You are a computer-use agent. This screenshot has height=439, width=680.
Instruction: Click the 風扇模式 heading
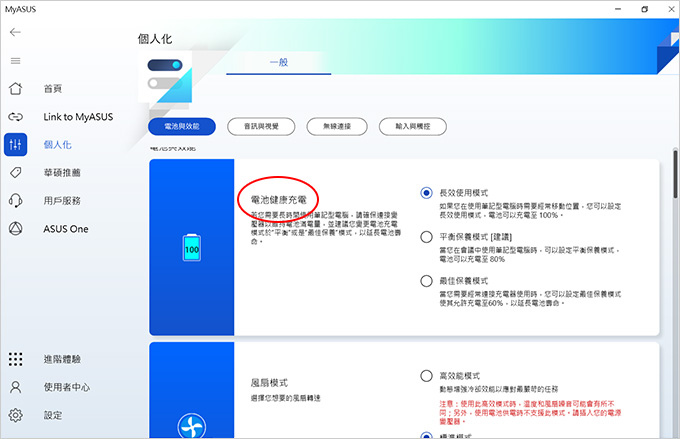pyautogui.click(x=269, y=383)
